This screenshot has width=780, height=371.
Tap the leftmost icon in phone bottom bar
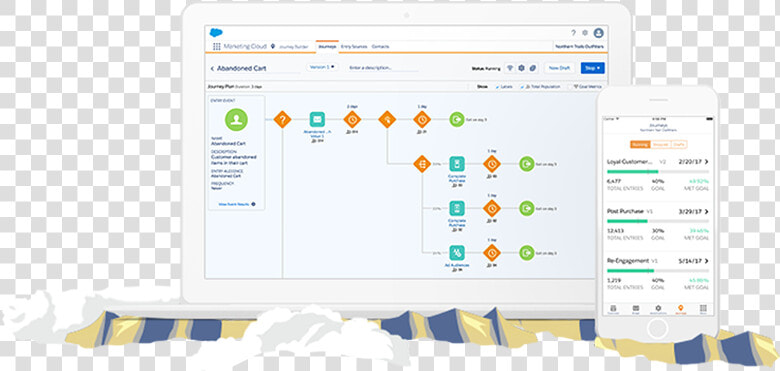point(613,308)
